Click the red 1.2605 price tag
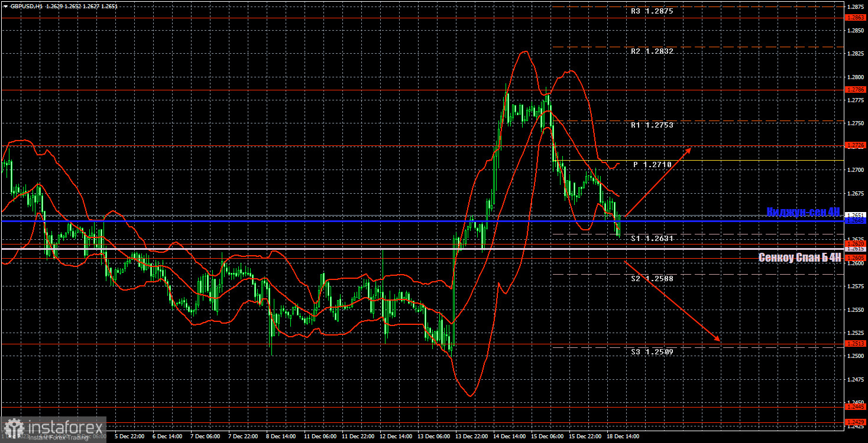Viewport: 868px width, 443px height. coord(856,258)
